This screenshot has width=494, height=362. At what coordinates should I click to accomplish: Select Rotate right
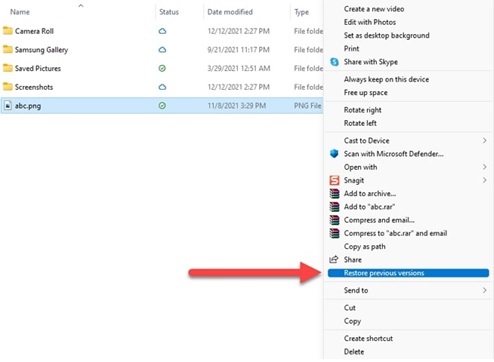click(363, 110)
